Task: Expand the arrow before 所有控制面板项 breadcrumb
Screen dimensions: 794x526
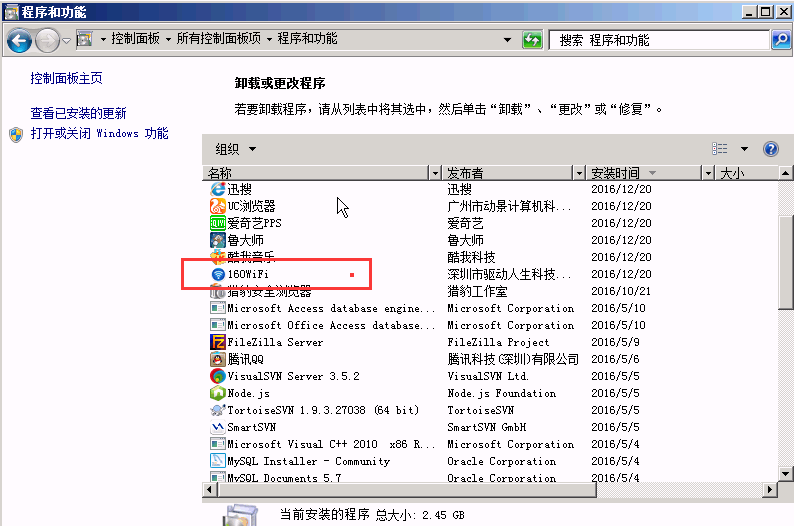Action: click(168, 39)
